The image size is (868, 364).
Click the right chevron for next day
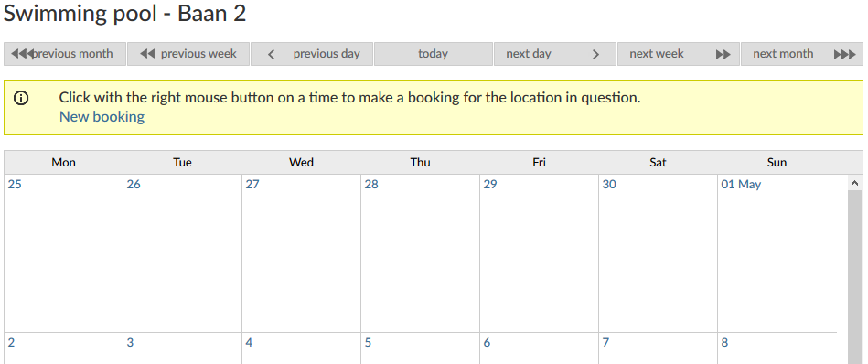point(595,54)
